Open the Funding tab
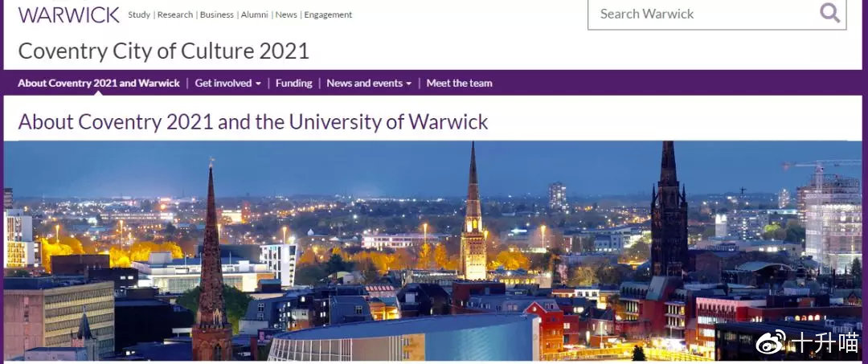Viewport: 868px width, 364px height. tap(294, 84)
